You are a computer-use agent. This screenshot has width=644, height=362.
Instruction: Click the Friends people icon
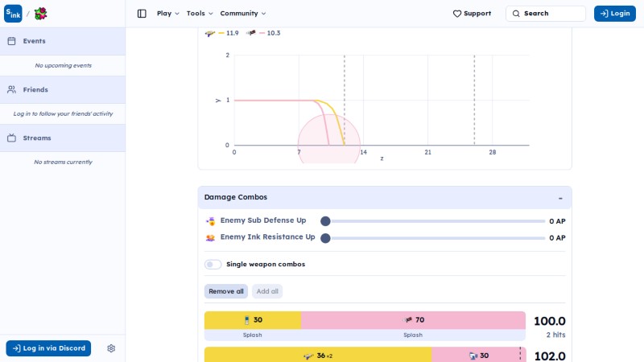11,89
